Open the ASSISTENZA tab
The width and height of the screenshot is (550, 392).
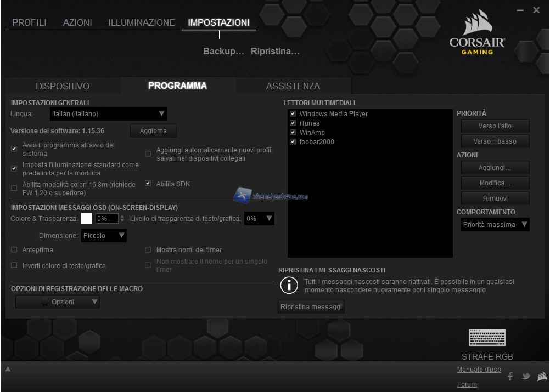[293, 86]
